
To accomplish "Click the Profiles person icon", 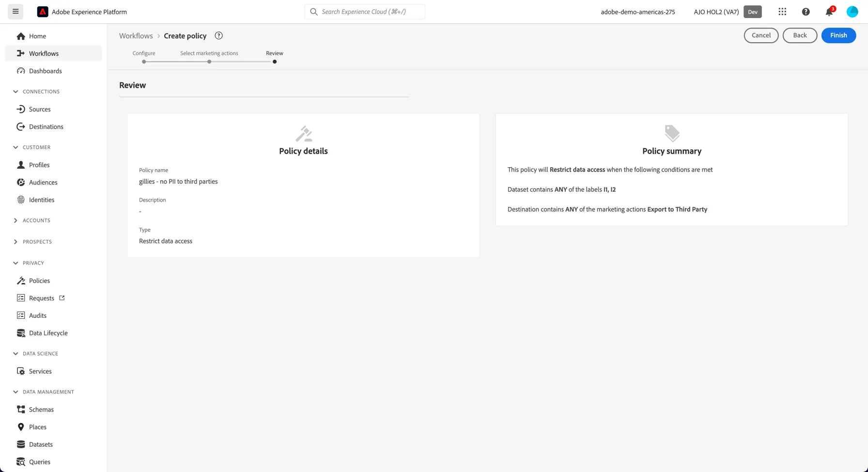I will point(21,165).
